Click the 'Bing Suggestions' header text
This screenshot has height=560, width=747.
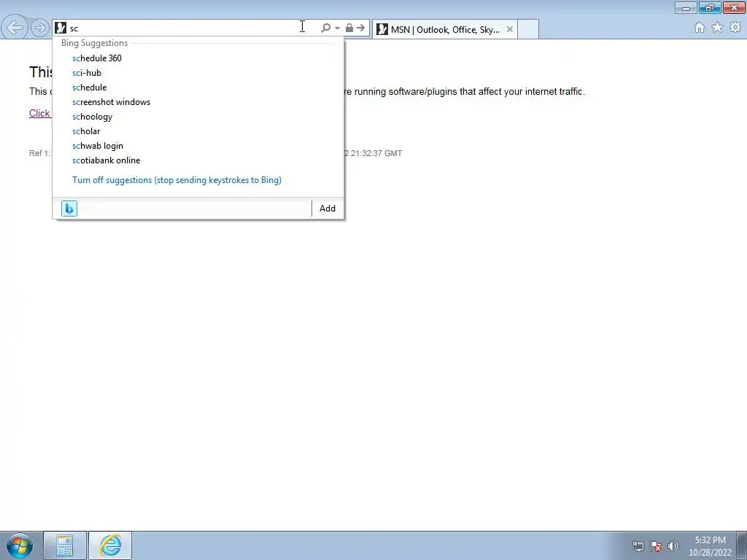click(x=94, y=43)
